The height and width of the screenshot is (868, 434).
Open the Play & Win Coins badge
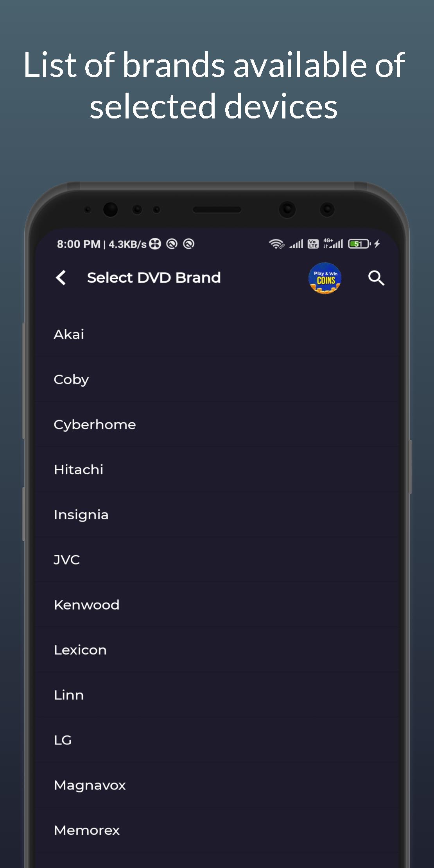325,278
